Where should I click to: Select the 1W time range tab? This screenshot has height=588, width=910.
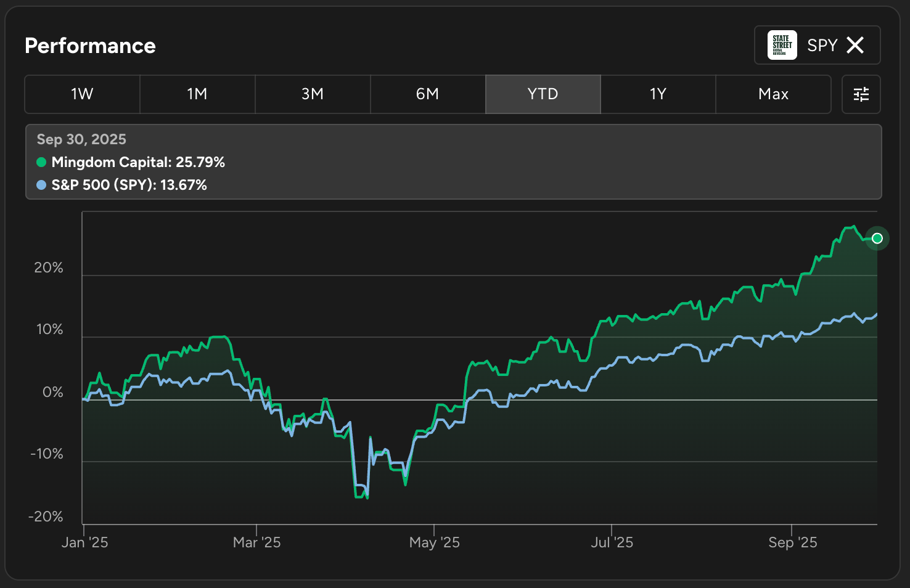point(82,94)
